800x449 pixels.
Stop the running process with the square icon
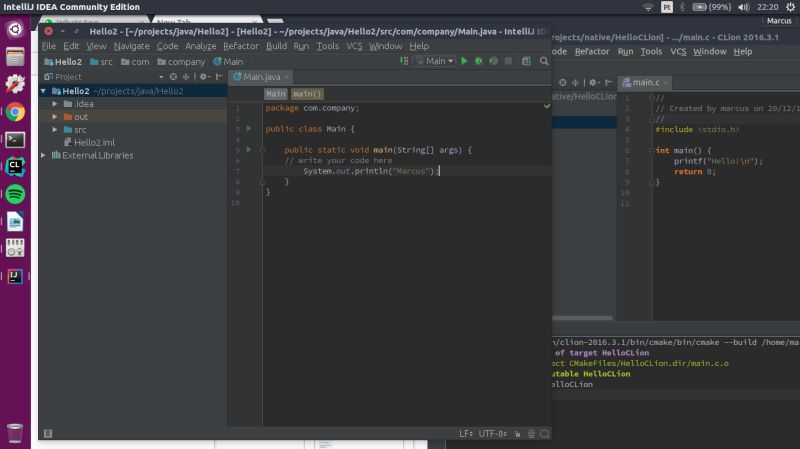click(508, 61)
